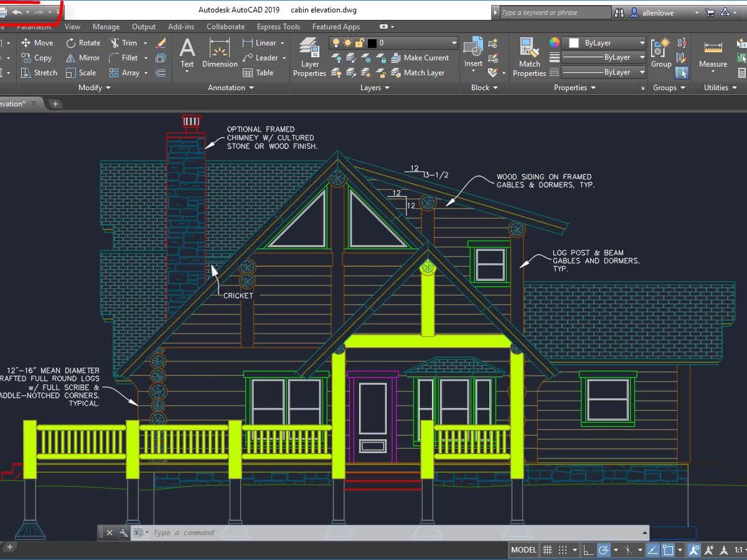Click the Erase tool icon
The image size is (747, 560).
click(161, 43)
